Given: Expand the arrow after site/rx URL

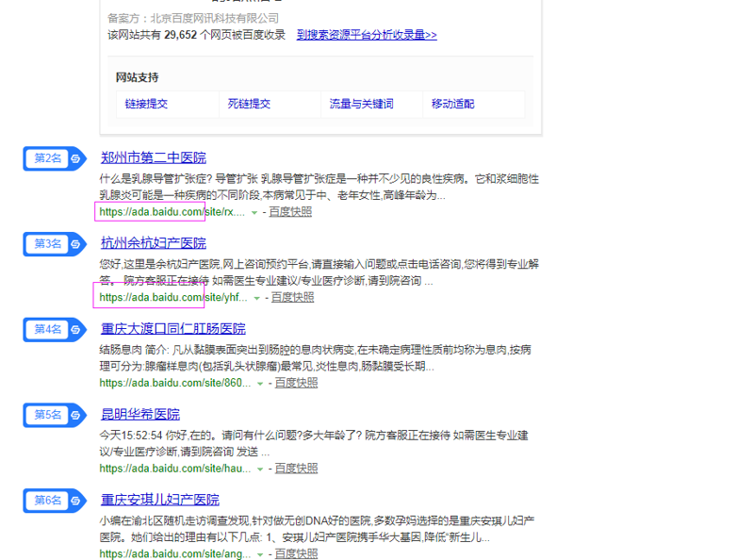Looking at the screenshot, I should [x=254, y=212].
